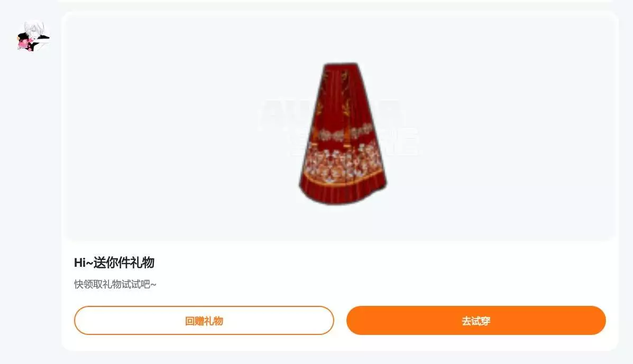Tap the 去试穿 orange button

point(476,321)
